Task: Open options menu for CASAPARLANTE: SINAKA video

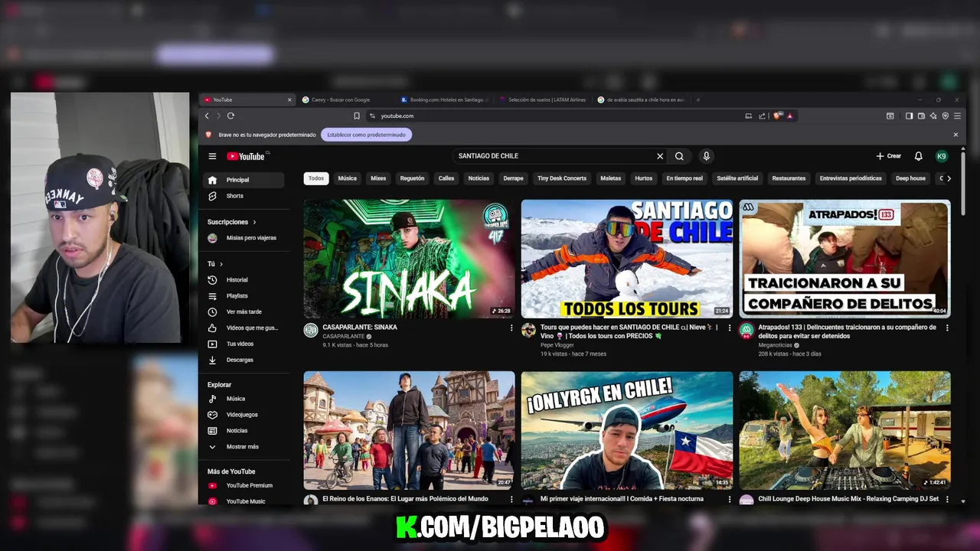Action: coord(511,328)
